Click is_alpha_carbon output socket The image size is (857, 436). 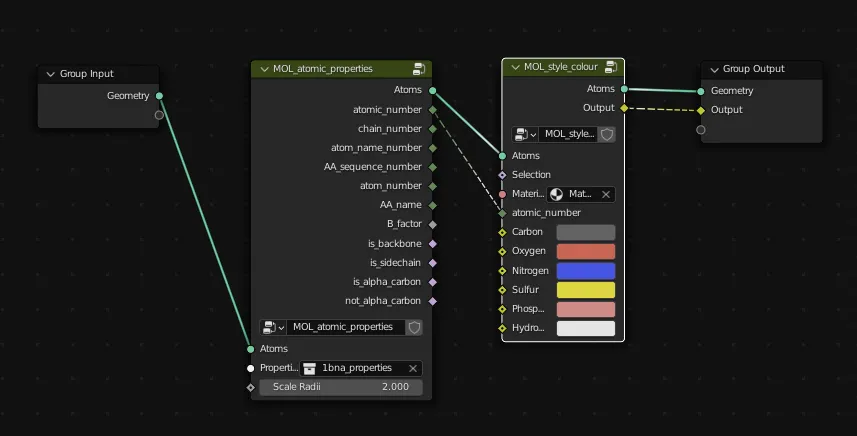click(x=432, y=282)
